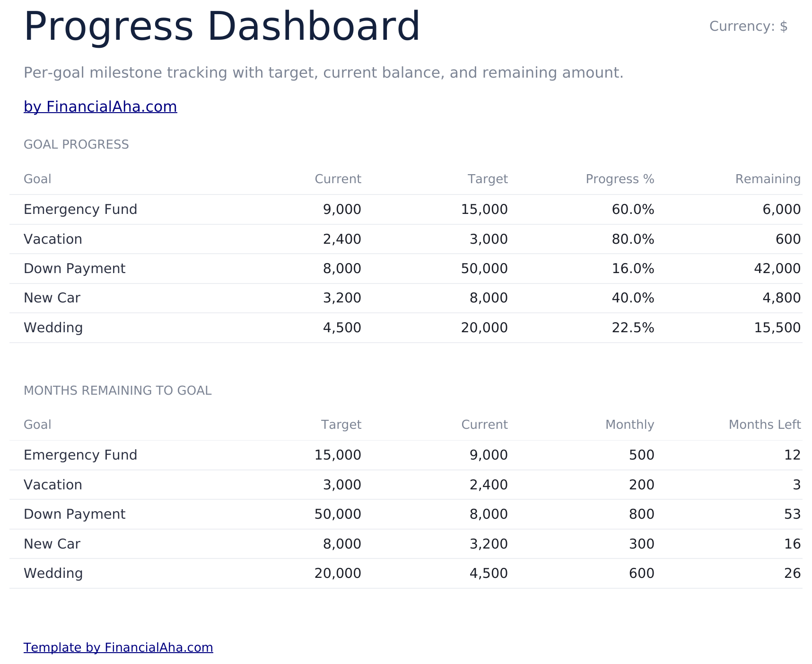Open the 'by FinancialAha.com' link
Screen dimensions: 812x664
[100, 106]
